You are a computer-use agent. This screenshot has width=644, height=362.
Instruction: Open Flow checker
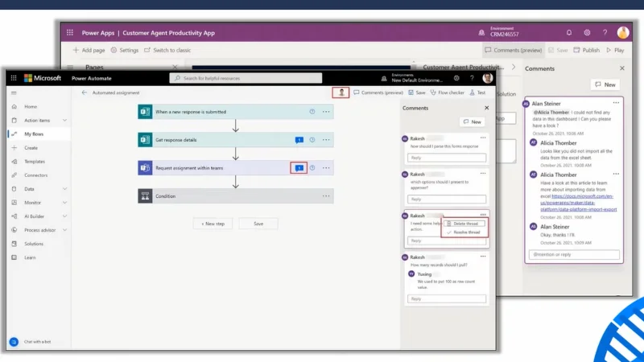click(448, 93)
